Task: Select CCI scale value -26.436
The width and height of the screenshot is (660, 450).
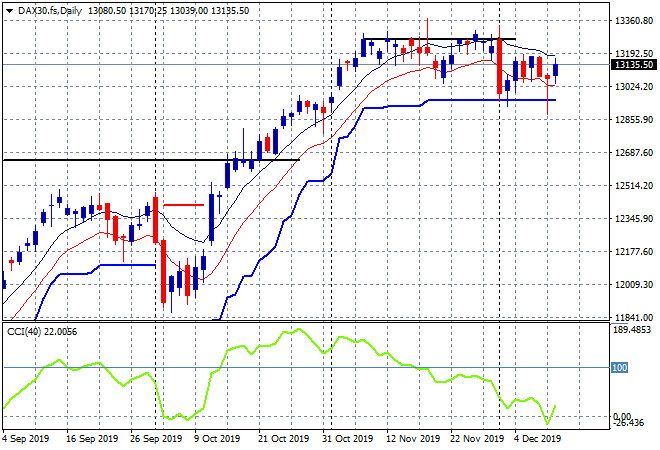Action: coord(628,423)
